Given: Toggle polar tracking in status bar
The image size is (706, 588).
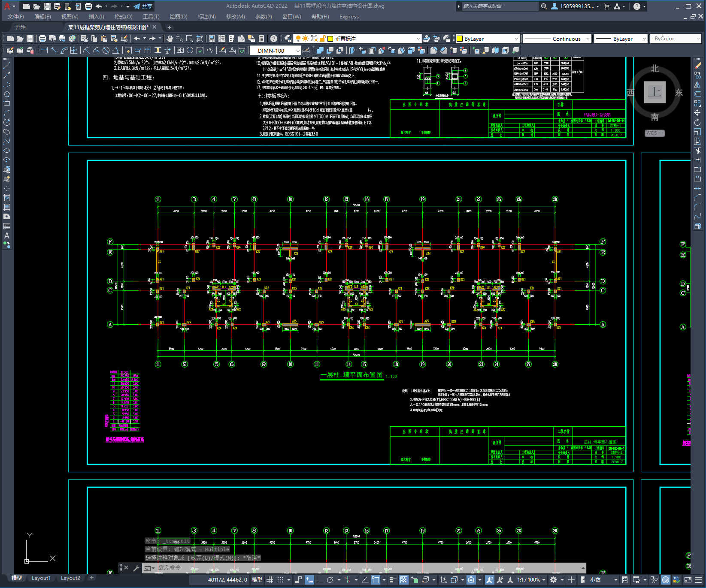Looking at the screenshot, I should 330,580.
